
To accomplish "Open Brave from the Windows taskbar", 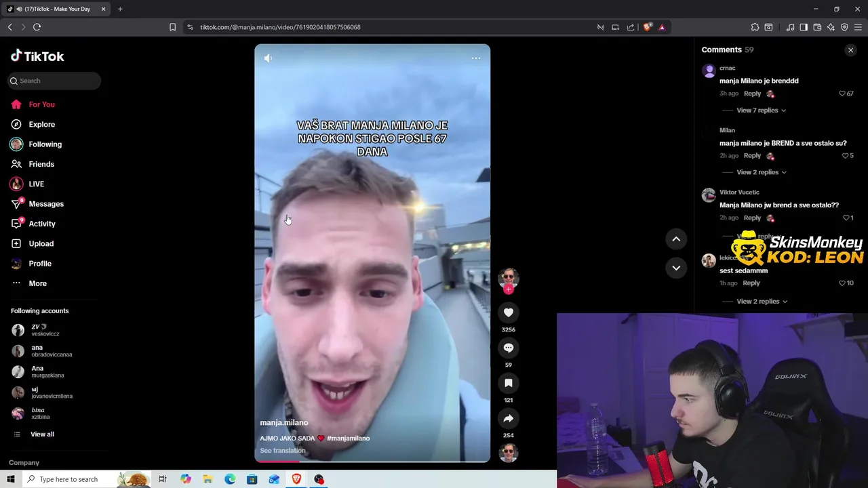I will (296, 479).
